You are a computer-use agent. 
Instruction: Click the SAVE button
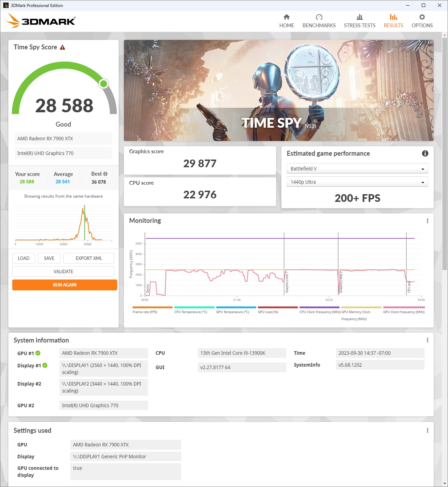coord(49,258)
